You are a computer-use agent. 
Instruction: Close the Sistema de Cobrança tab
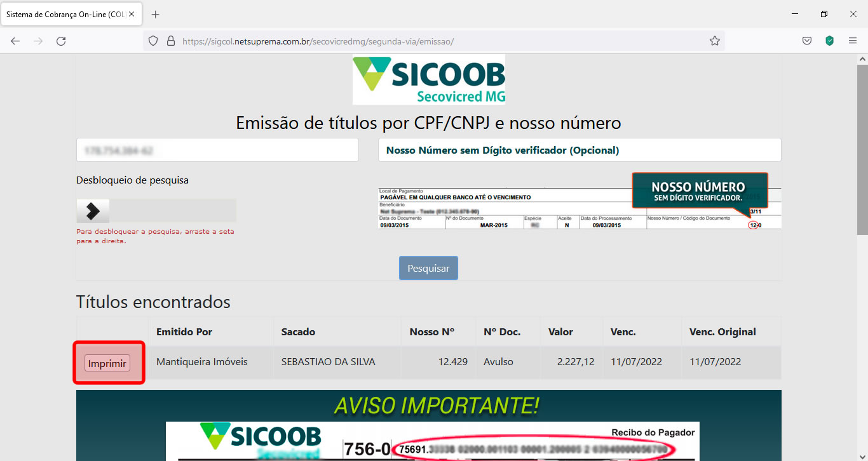132,14
